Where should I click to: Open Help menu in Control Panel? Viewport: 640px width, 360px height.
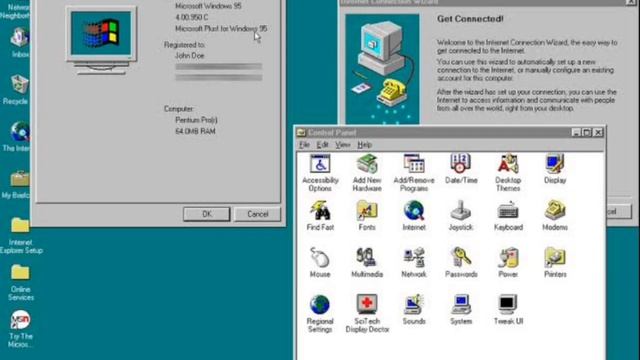(364, 144)
